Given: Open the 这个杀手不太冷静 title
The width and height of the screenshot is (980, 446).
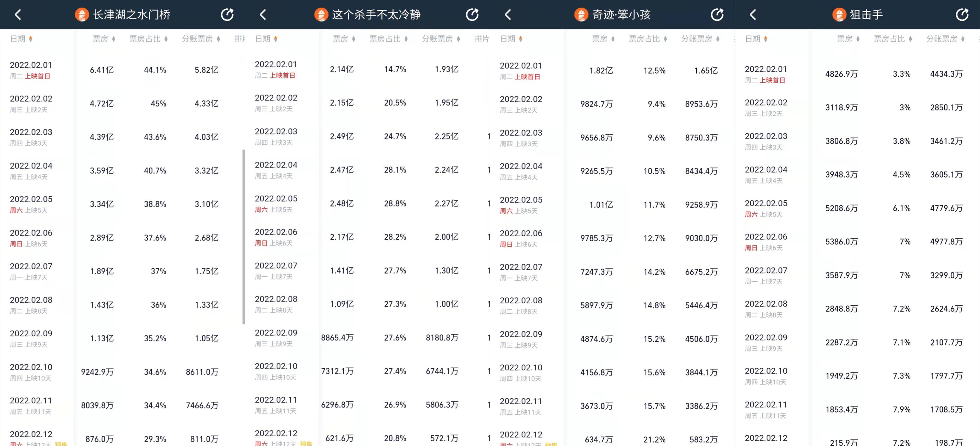Looking at the screenshot, I should coord(376,15).
